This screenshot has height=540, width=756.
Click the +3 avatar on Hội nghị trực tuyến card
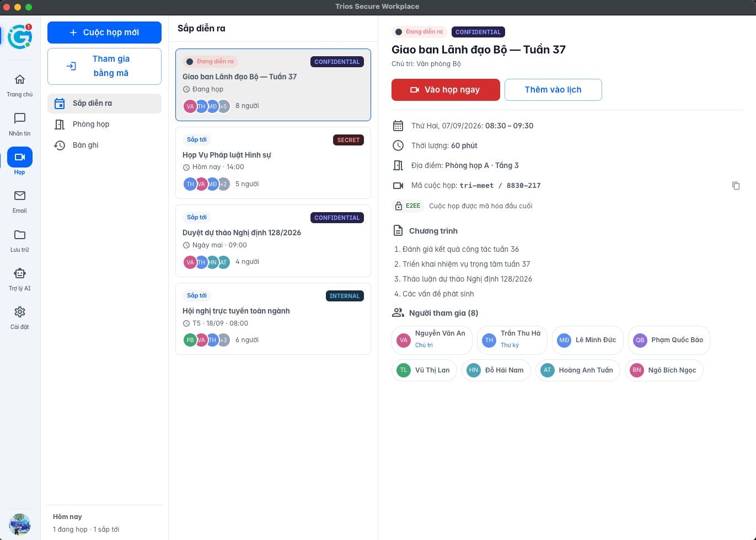[223, 340]
